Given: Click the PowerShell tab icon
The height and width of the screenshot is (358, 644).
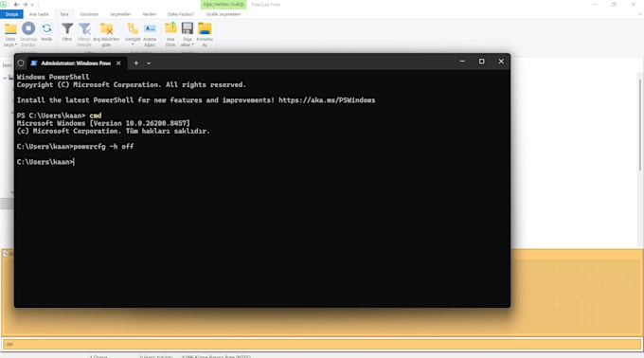Looking at the screenshot, I should [34, 63].
